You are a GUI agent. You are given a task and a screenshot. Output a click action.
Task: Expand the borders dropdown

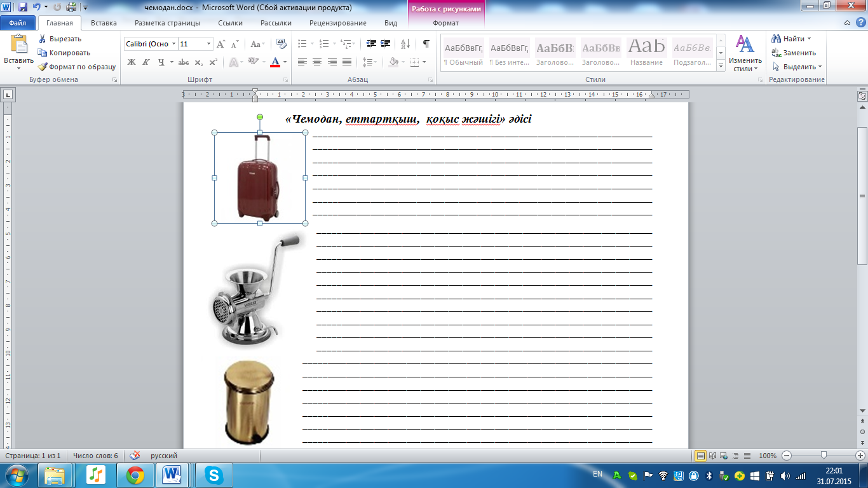coord(424,62)
